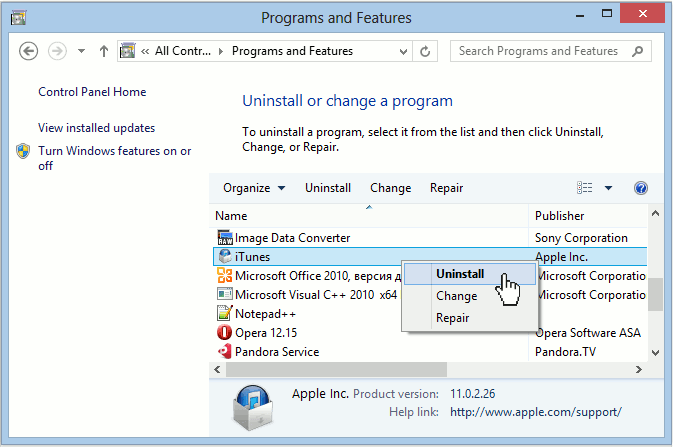Click the Opera 12.15 icon
Image resolution: width=673 pixels, height=447 pixels.
pyautogui.click(x=224, y=332)
